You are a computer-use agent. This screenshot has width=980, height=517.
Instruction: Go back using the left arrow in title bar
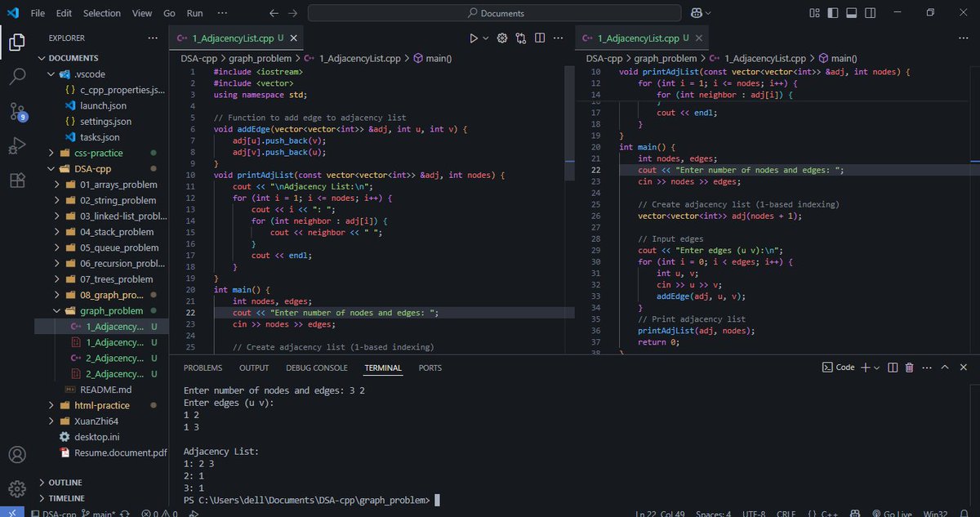274,13
